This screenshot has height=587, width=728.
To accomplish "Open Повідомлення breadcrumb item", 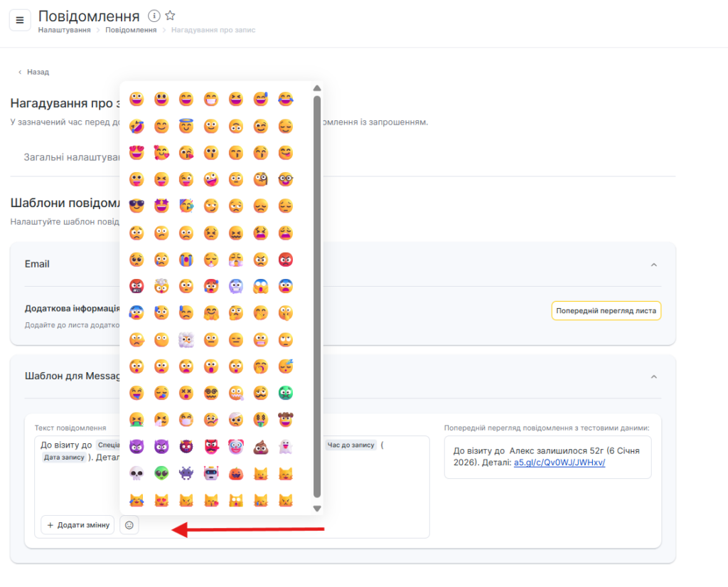I will coord(131,30).
